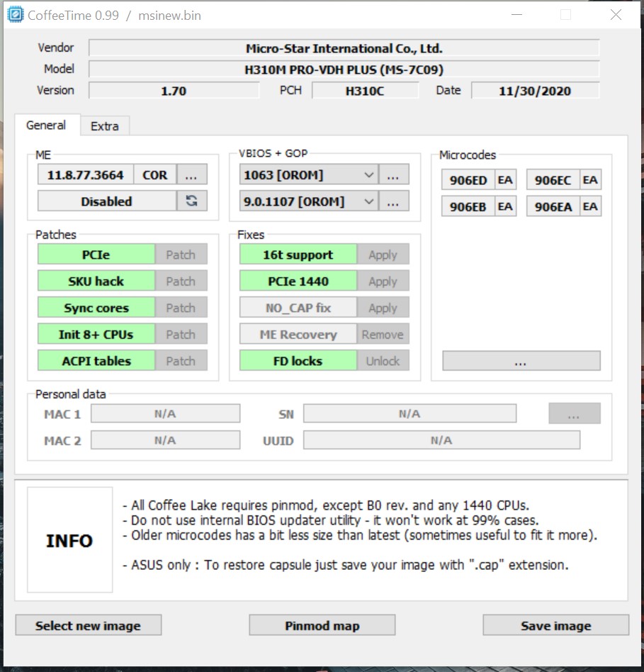
Task: Click the PCIe 1440 status label
Action: [x=298, y=281]
